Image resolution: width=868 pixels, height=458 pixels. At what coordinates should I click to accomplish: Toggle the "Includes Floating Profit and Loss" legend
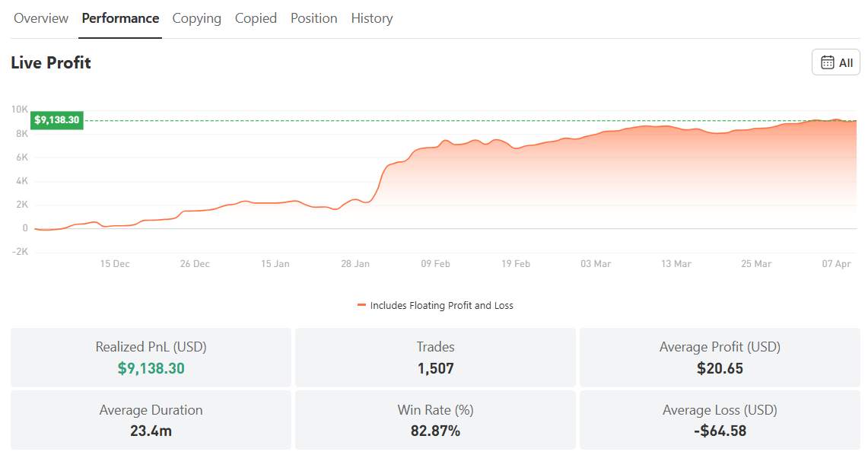(x=444, y=305)
